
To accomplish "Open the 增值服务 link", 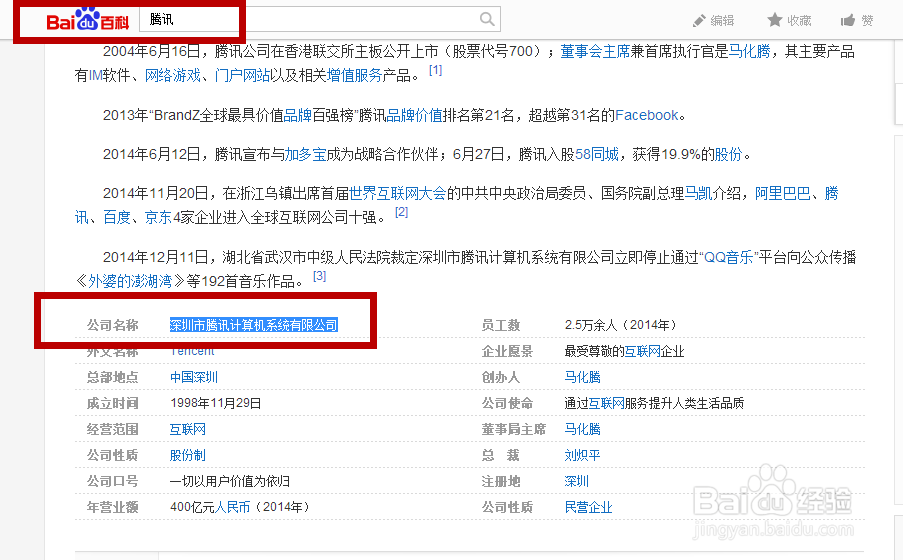I will click(x=355, y=75).
